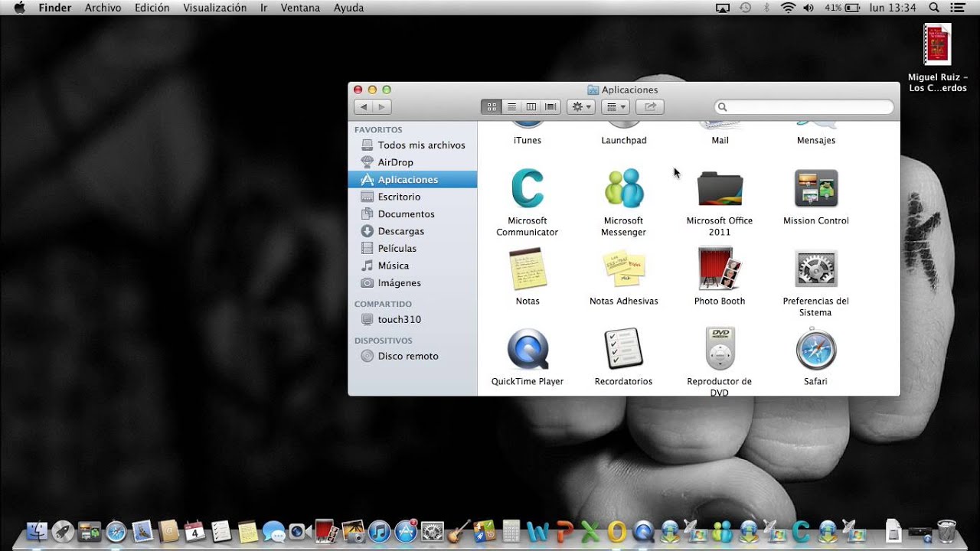
Task: Click the Share toolbar button
Action: 650,107
